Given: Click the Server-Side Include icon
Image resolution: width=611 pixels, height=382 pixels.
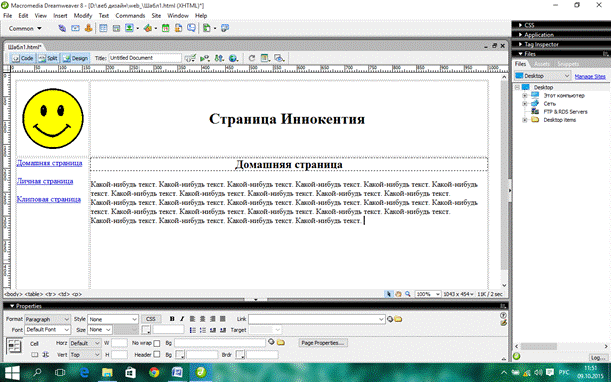Looking at the screenshot, I should [178, 28].
